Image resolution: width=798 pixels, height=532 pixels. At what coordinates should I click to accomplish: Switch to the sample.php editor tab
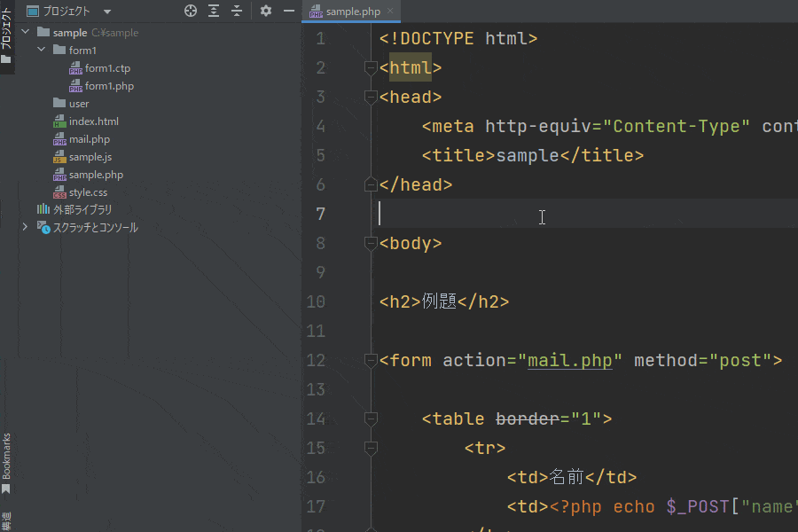(x=348, y=12)
